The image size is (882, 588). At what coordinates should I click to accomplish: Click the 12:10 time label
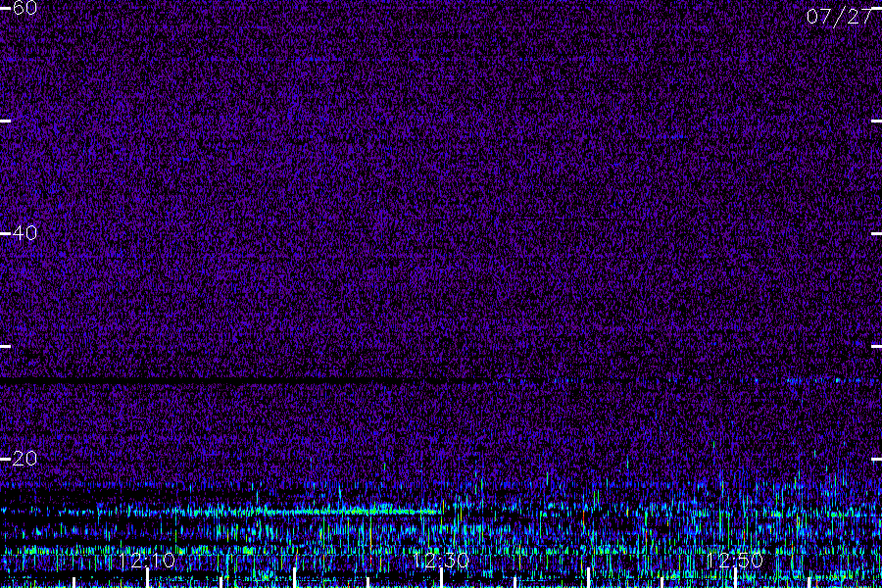click(147, 561)
